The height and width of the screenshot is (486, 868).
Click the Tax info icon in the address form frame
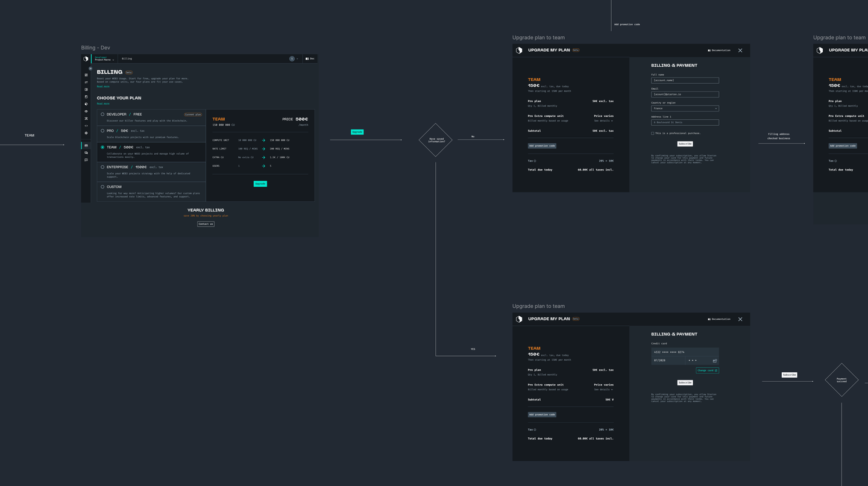click(x=535, y=161)
